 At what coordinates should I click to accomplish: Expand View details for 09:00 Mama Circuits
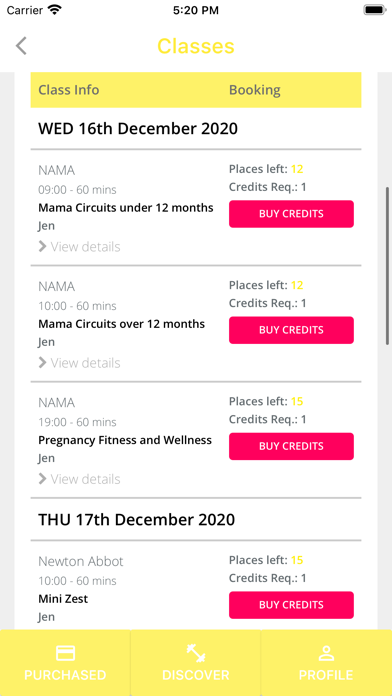tap(79, 246)
